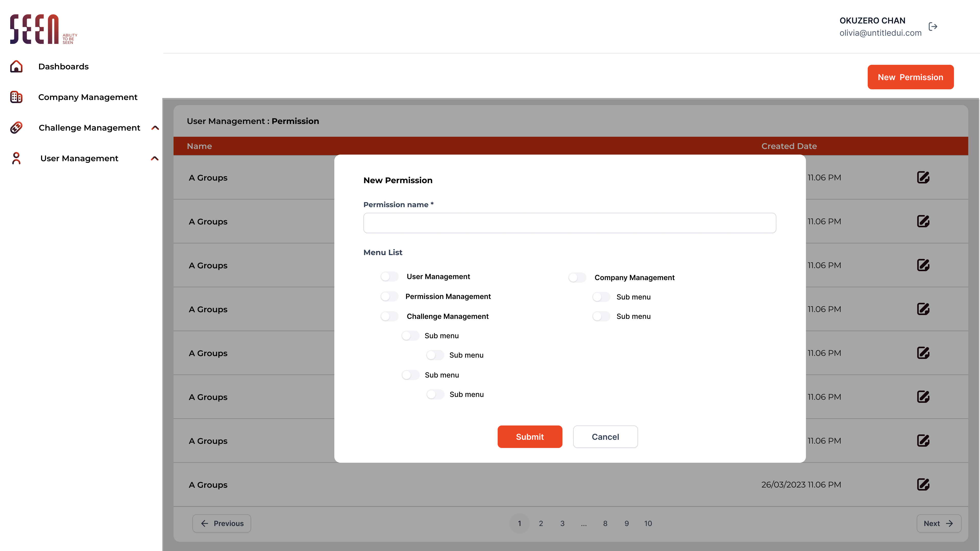Collapse User Management sidebar chevron
980x551 pixels.
[155, 158]
